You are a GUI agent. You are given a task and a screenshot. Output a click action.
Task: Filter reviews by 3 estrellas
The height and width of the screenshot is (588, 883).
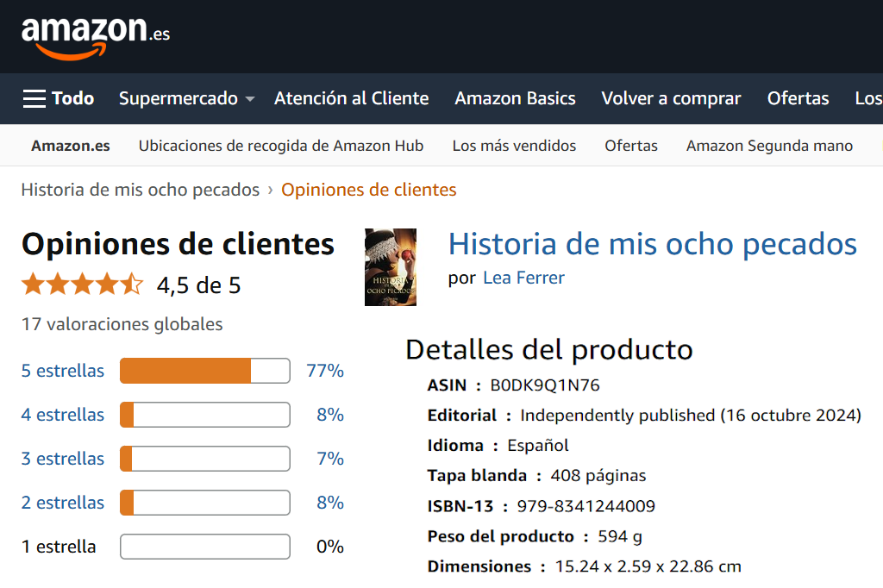tap(62, 459)
